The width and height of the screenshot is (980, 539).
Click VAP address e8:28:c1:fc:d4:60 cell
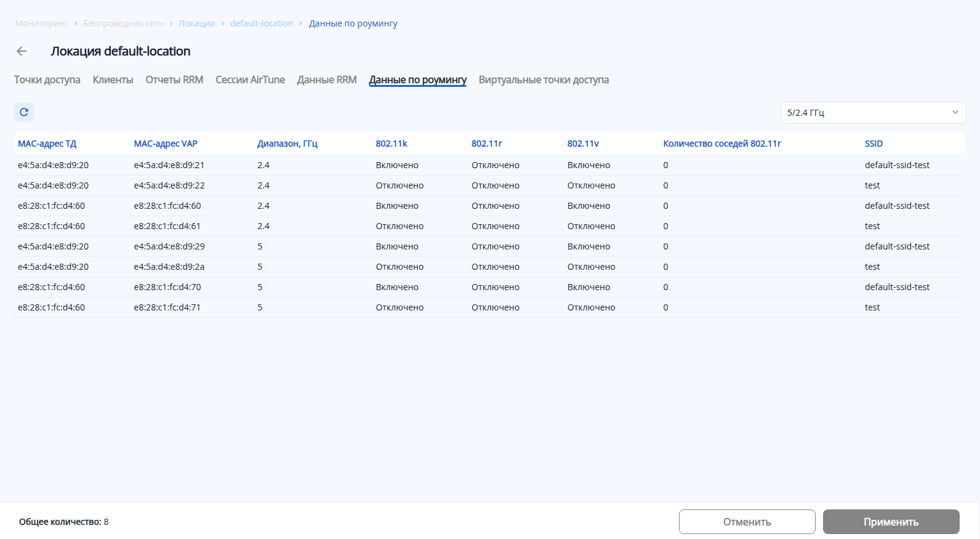[167, 206]
